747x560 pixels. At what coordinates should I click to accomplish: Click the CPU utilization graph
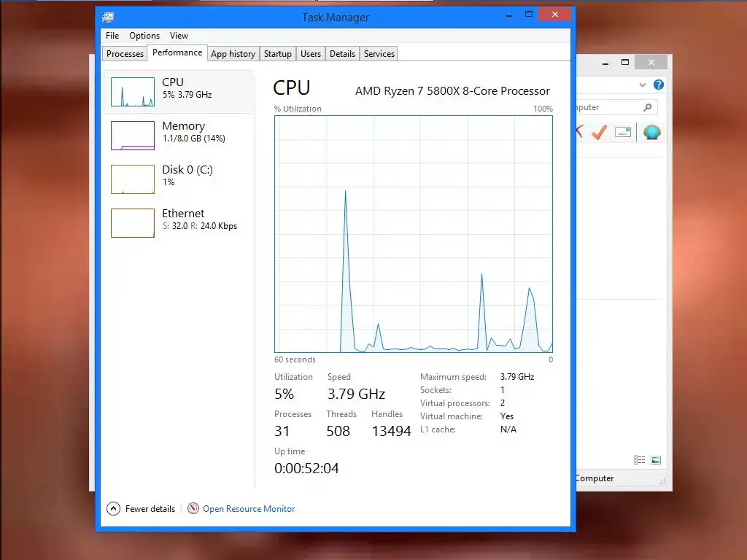tap(414, 234)
